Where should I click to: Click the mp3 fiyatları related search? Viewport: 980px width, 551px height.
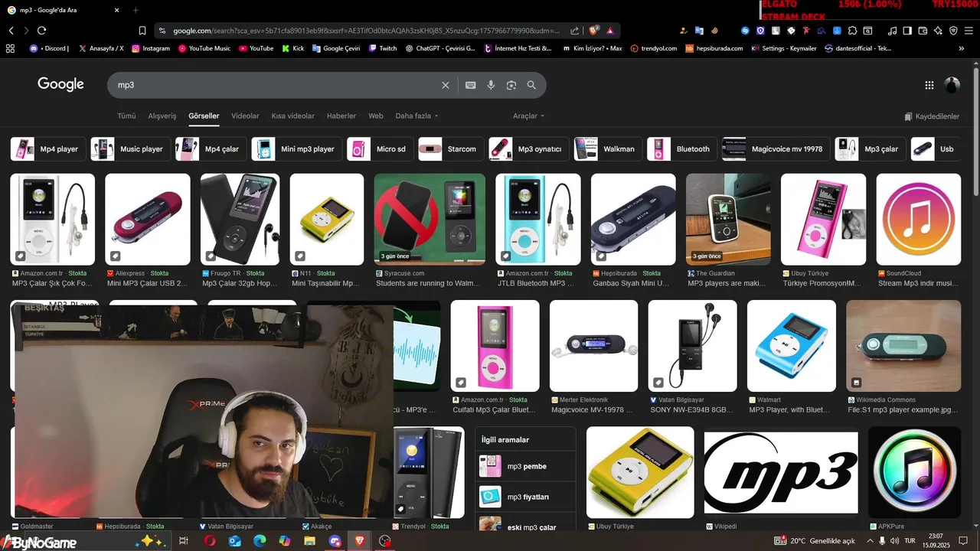point(525,497)
